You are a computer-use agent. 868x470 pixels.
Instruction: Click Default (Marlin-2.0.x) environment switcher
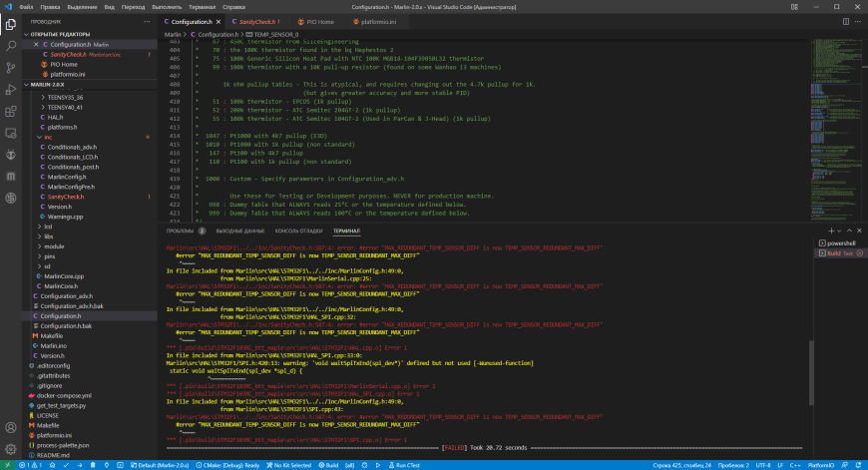click(x=160, y=465)
